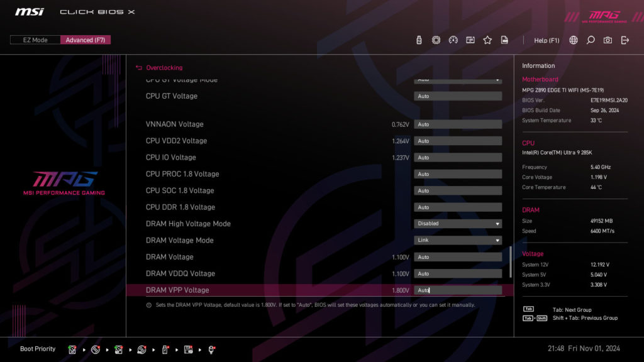The width and height of the screenshot is (644, 362).
Task: Open the hardware monitor gauge icon
Action: (453, 40)
